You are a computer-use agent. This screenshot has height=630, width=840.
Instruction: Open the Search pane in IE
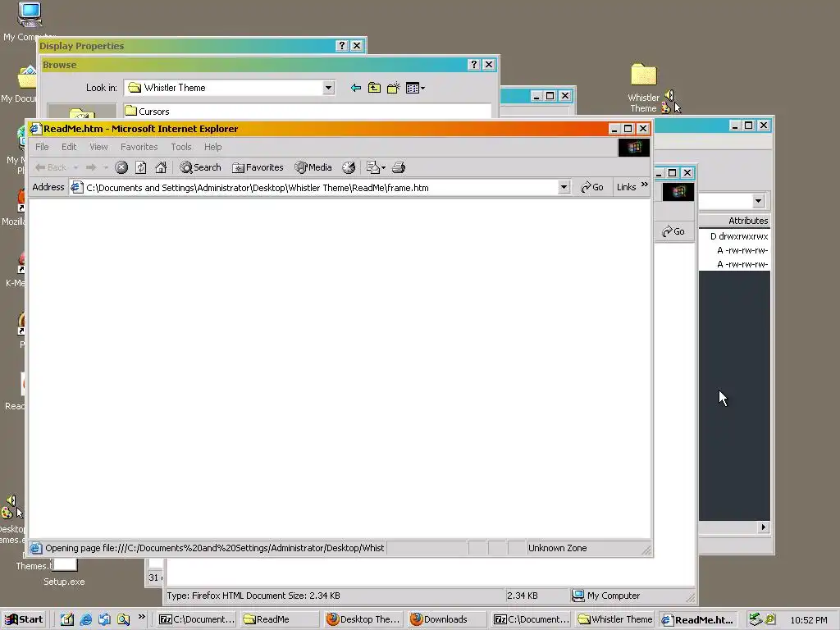[x=200, y=167]
